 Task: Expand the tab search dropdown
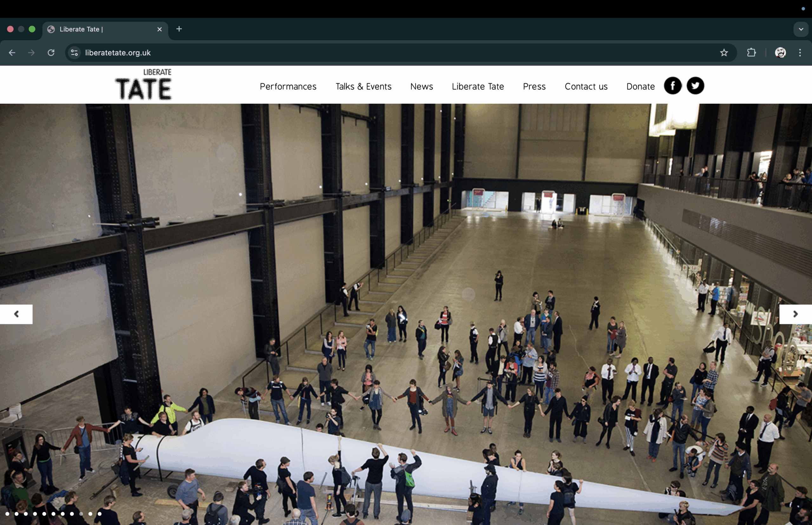click(x=801, y=29)
